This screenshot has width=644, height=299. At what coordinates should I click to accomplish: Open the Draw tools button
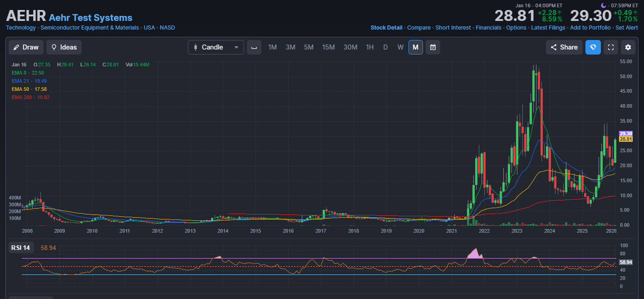coord(26,47)
